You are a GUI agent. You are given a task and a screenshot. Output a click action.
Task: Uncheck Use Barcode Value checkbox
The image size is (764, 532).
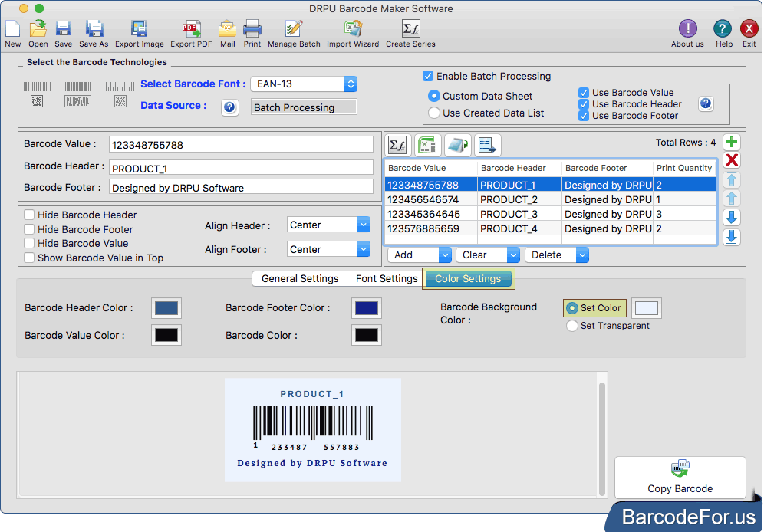[x=583, y=93]
